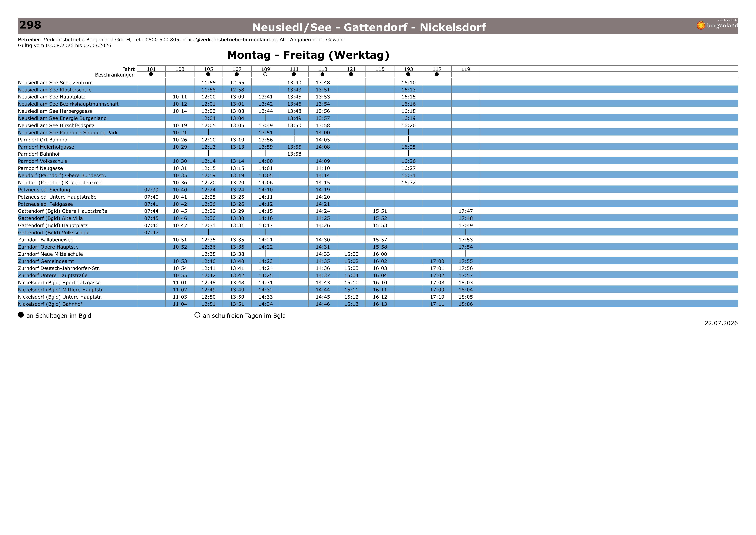Viewport: 756px width, 535px height.
Task: Click the stop Neusiedl am See Schulzentrum
Action: click(x=55, y=83)
